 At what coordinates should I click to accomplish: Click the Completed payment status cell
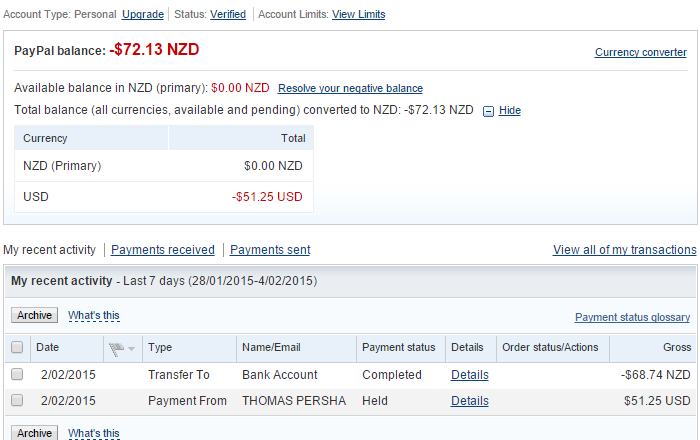[x=392, y=375]
